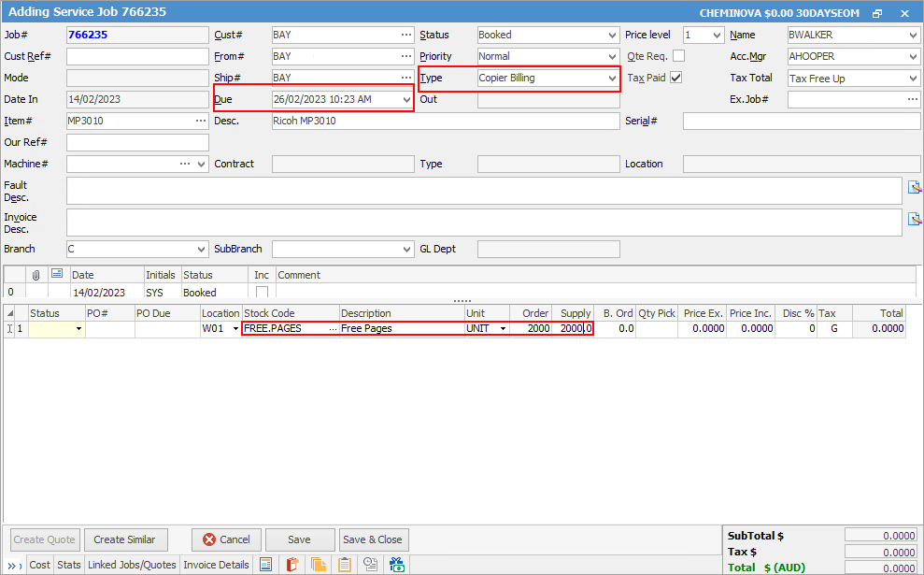Click into the Serial# input field
This screenshot has width=924, height=575.
[801, 122]
